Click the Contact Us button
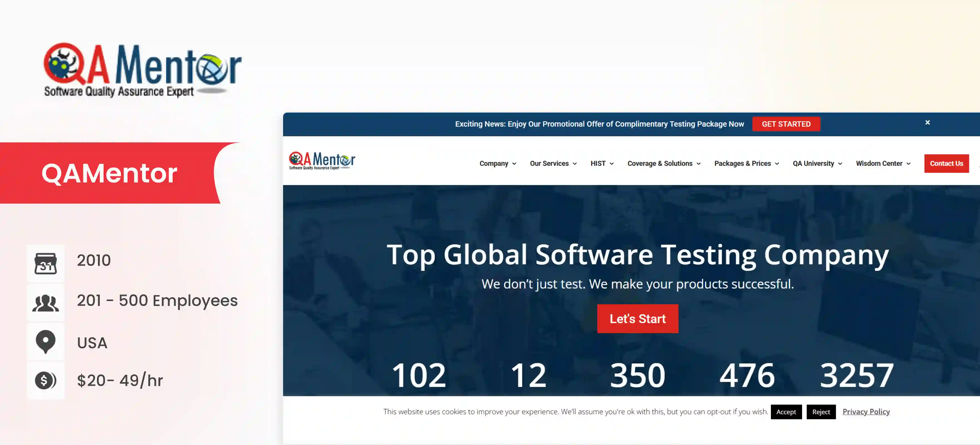 (947, 164)
